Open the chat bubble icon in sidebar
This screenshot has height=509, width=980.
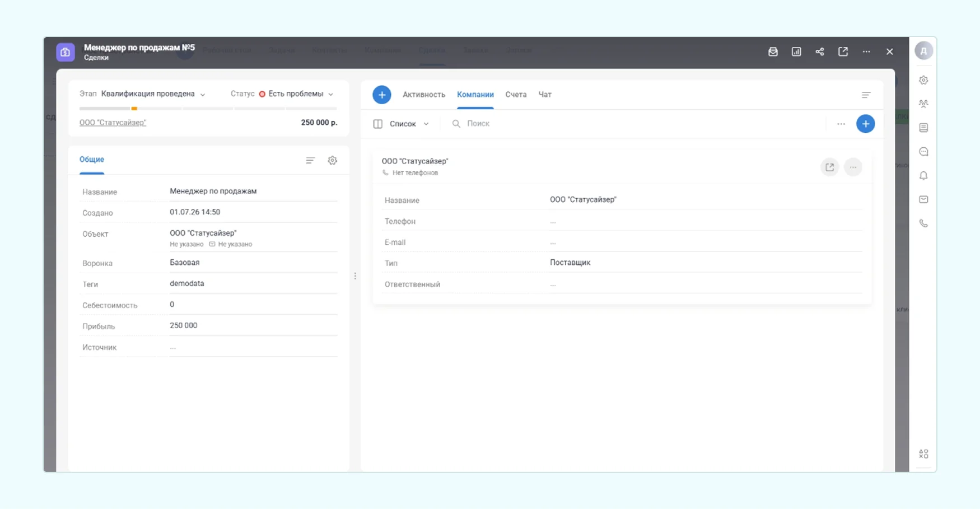[x=924, y=152]
